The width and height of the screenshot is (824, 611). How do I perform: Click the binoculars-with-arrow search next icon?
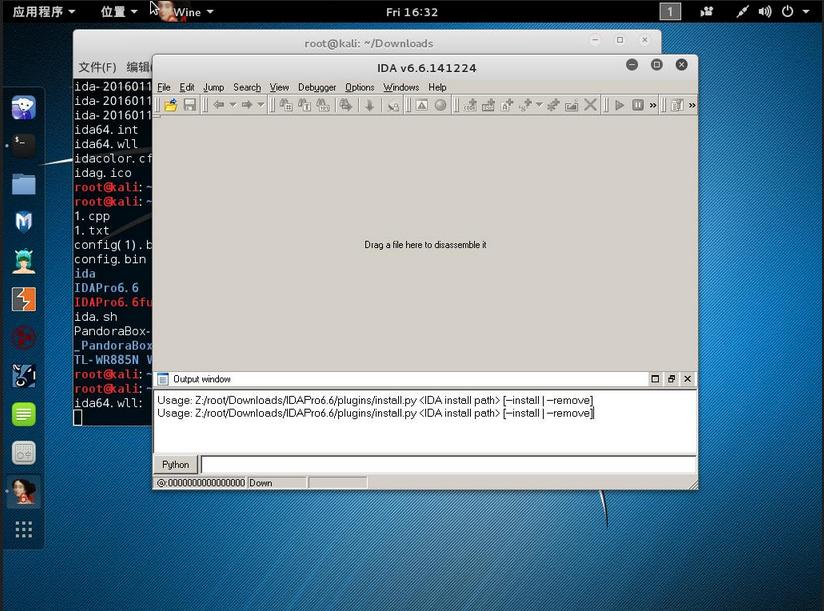pyautogui.click(x=345, y=105)
